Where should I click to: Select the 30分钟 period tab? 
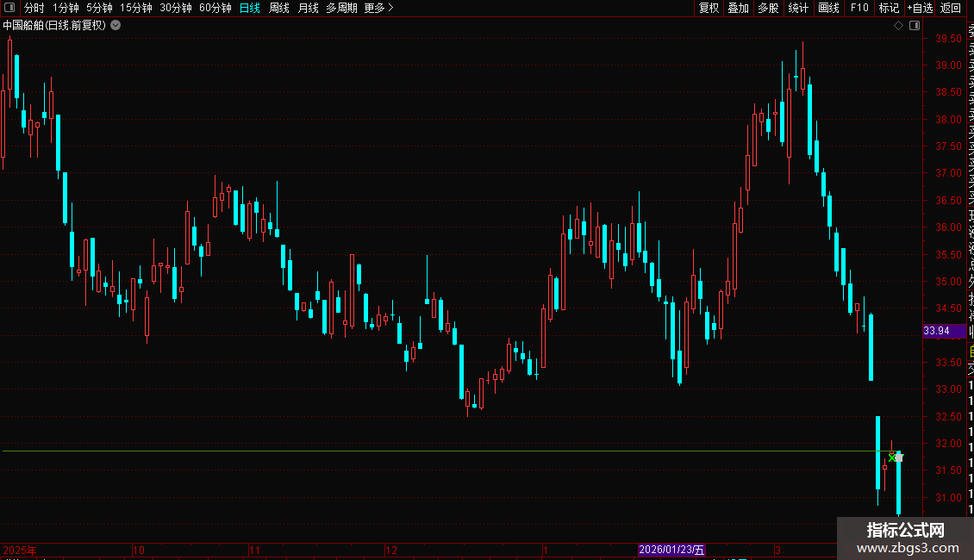pyautogui.click(x=176, y=8)
